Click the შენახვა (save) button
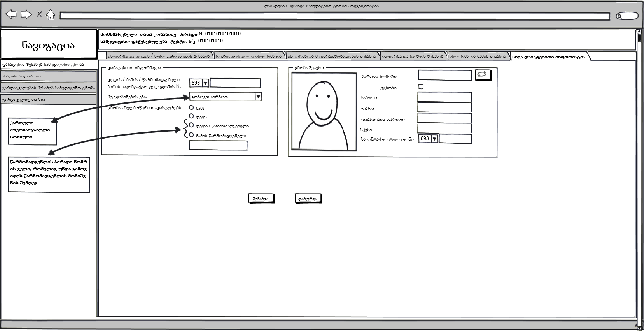Screen dimensions: 644x331 pyautogui.click(x=261, y=199)
